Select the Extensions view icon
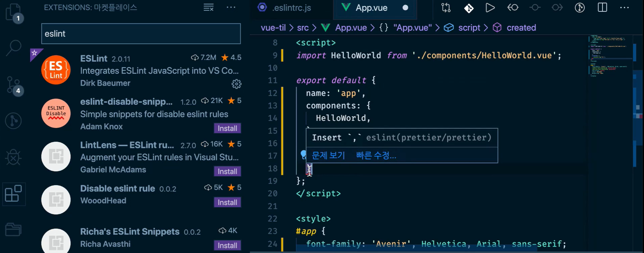 pyautogui.click(x=14, y=194)
